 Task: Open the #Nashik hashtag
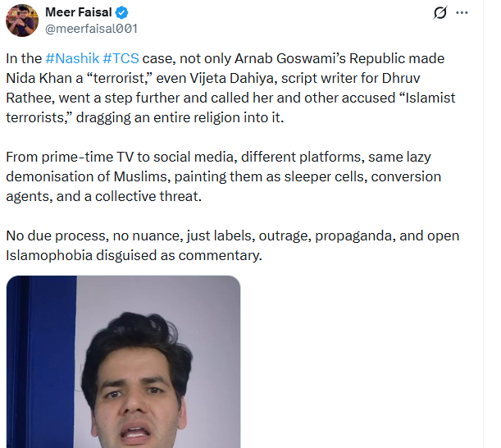(72, 59)
